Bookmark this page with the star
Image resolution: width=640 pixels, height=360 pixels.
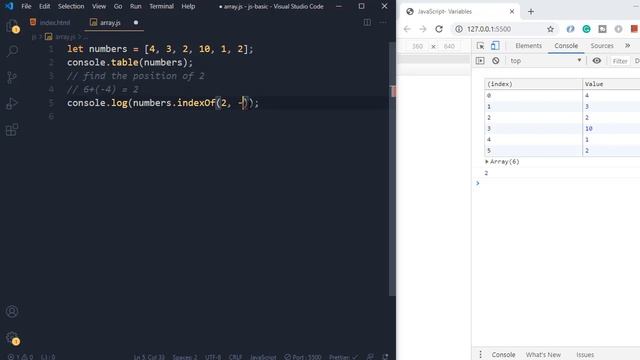[x=551, y=29]
